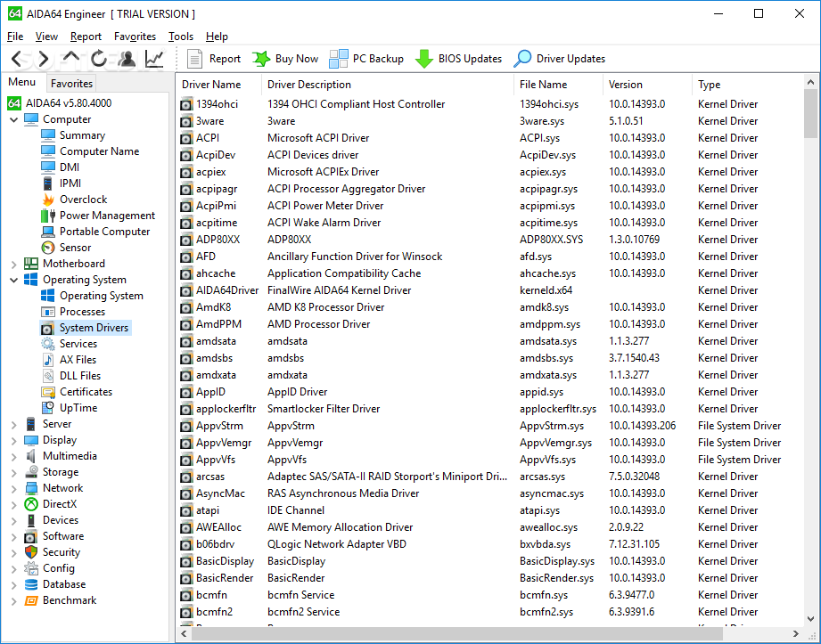This screenshot has width=821, height=644.
Task: Expand the Devices tree node
Action: (13, 521)
